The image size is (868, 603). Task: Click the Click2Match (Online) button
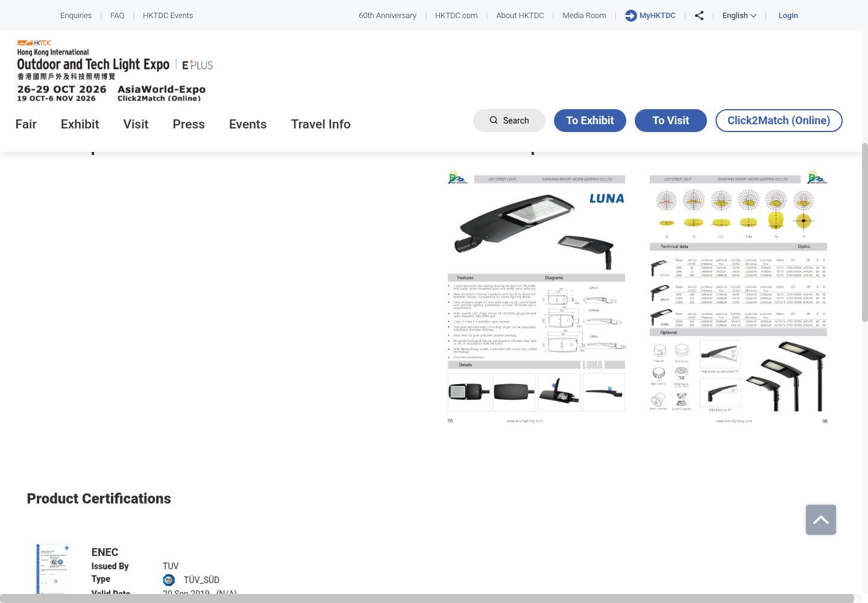pos(779,121)
